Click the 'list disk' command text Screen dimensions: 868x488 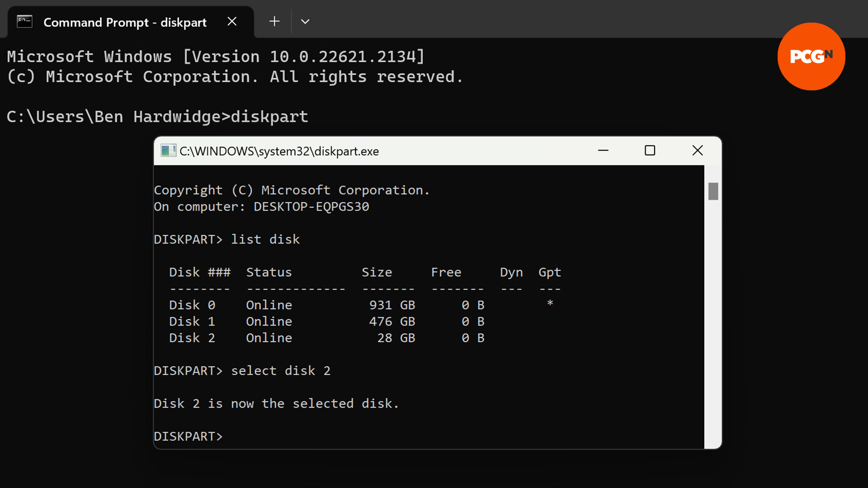[265, 239]
